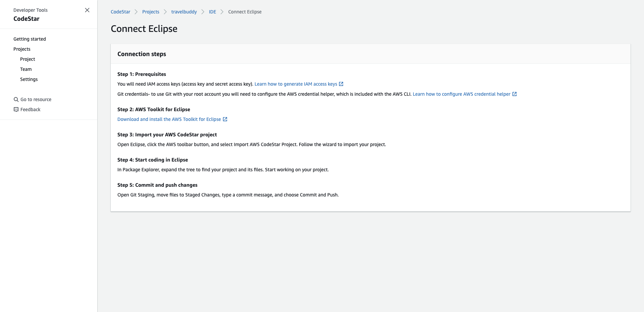
Task: Click the Connect Eclipse breadcrumb text
Action: [x=245, y=12]
